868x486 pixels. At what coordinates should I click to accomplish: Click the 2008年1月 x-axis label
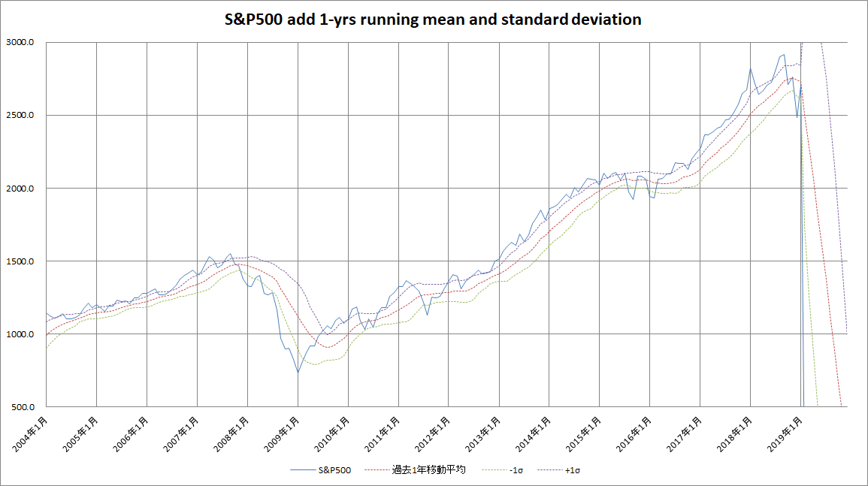[231, 435]
